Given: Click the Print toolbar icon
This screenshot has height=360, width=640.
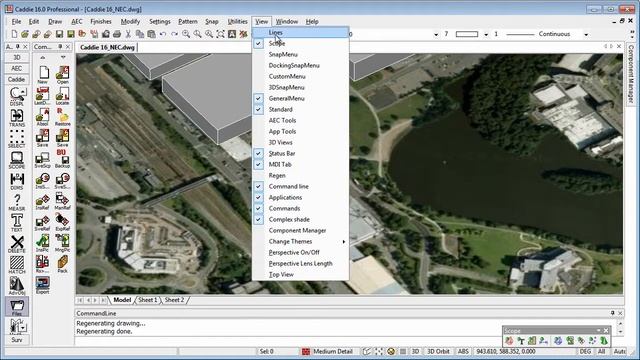Looking at the screenshot, I should (x=117, y=34).
